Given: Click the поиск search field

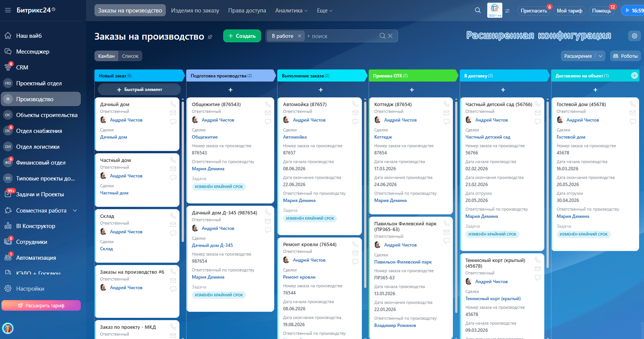Looking at the screenshot, I should [x=342, y=36].
